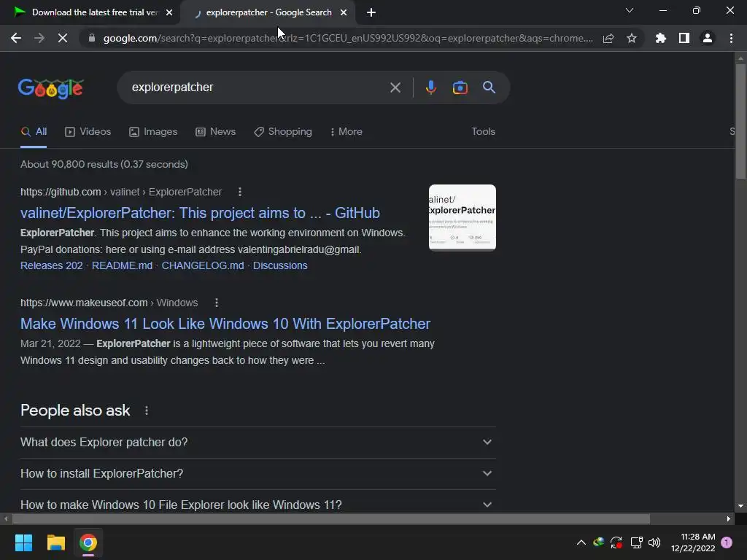
Task: Open the CHANGELOG.md sublink
Action: (203, 265)
